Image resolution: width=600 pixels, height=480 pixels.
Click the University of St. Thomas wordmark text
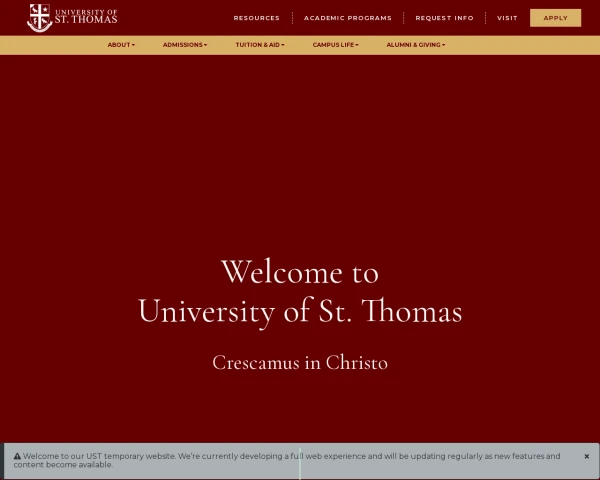(86, 16)
